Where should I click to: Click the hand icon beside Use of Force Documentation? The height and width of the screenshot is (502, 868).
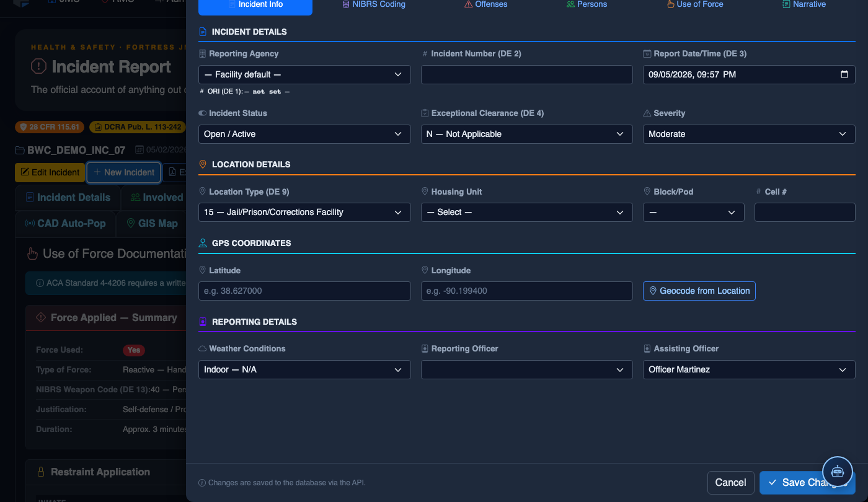click(x=32, y=253)
